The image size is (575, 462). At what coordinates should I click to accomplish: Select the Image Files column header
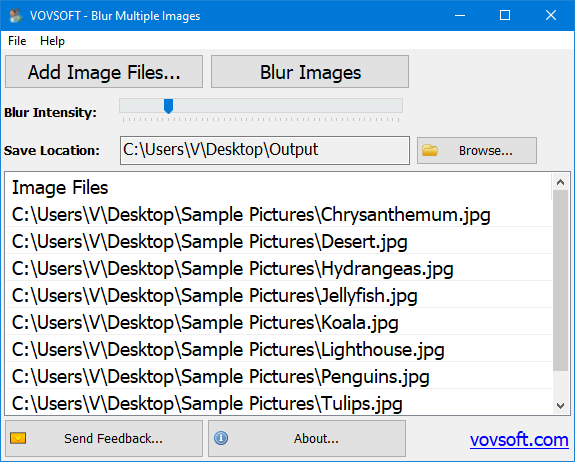[278, 187]
